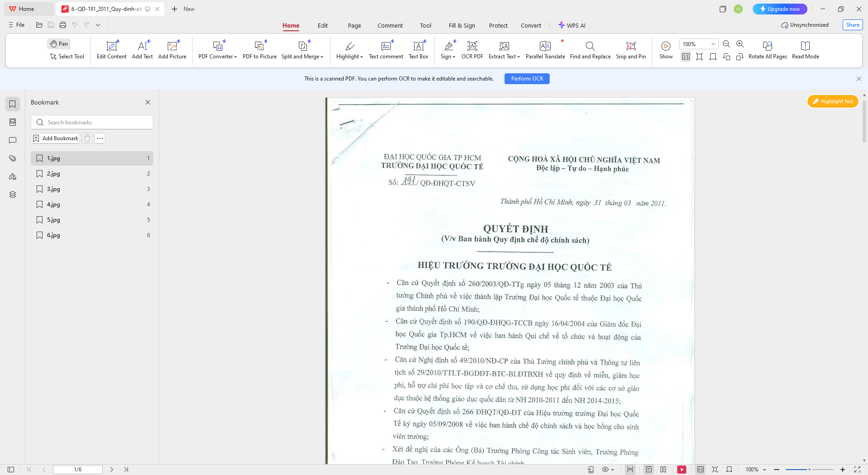Select the Pan tool
Image resolution: width=868 pixels, height=475 pixels.
click(x=59, y=44)
